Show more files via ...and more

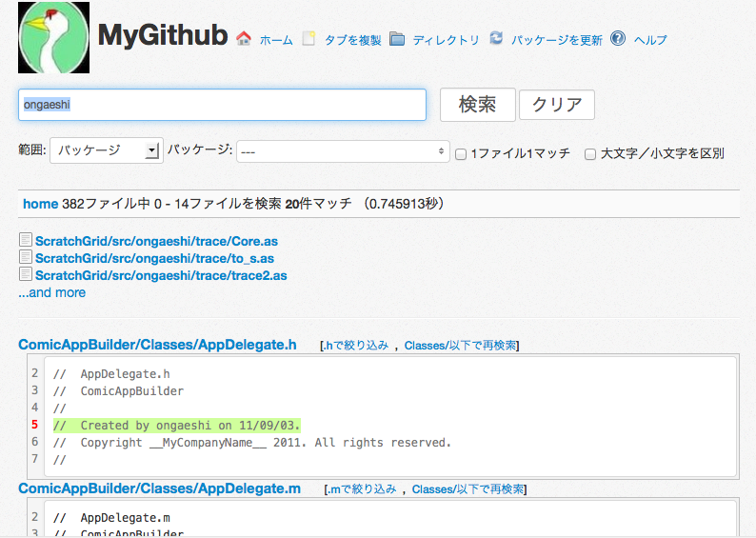[52, 292]
